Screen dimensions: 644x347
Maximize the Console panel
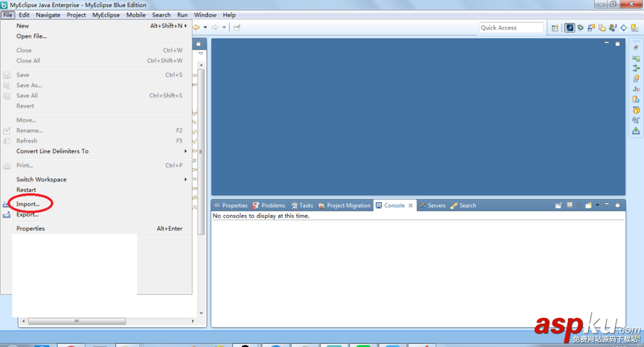(618, 205)
